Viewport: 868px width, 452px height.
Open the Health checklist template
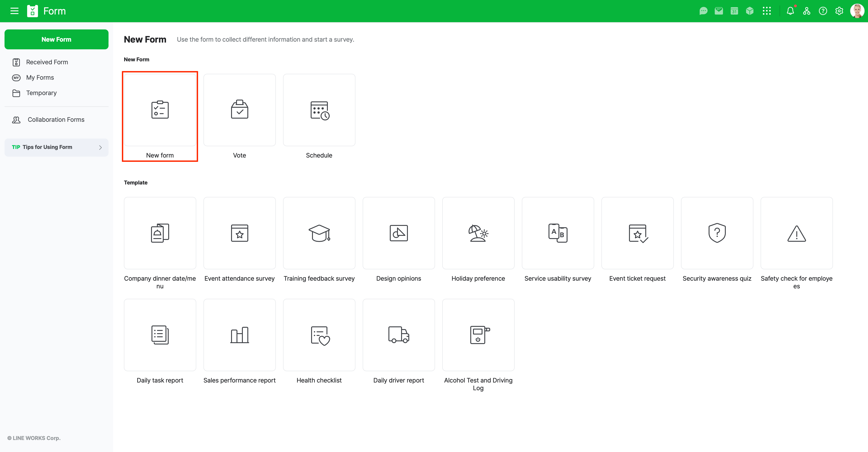point(319,335)
